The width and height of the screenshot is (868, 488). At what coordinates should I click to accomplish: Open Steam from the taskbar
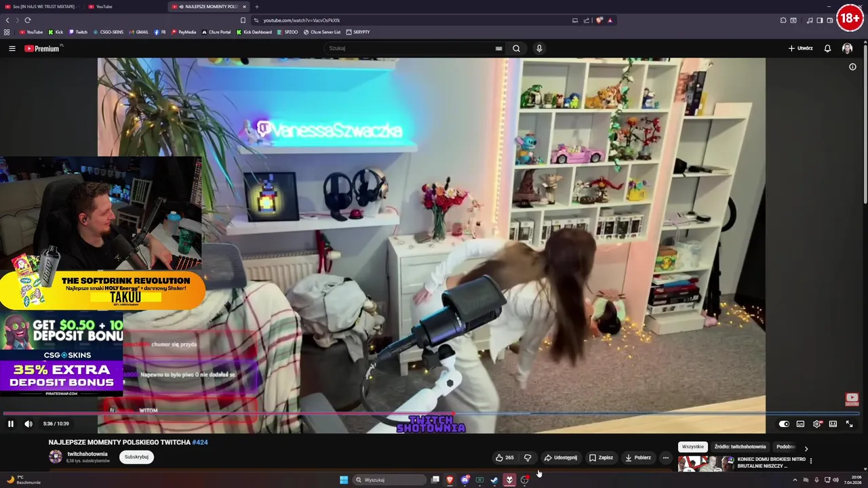pyautogui.click(x=494, y=480)
